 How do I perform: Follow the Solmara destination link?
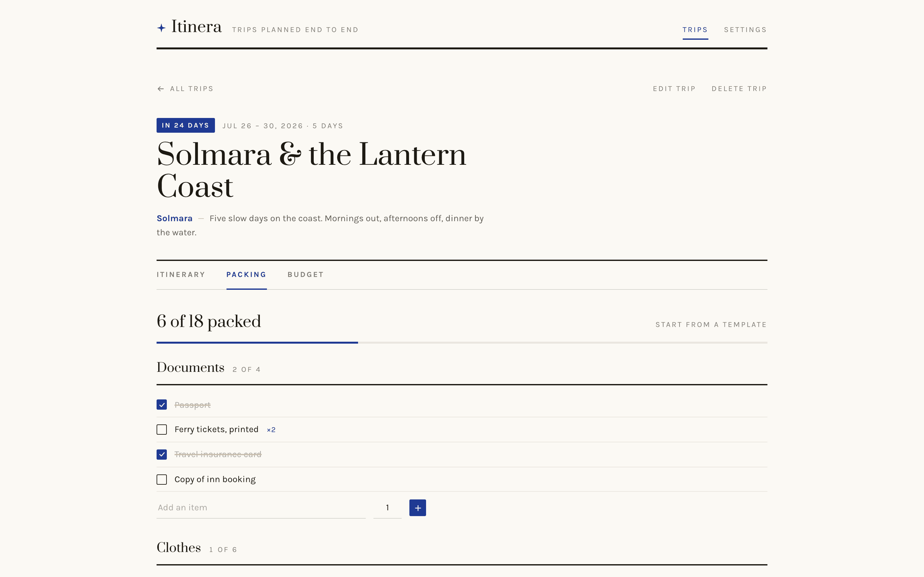coord(175,218)
